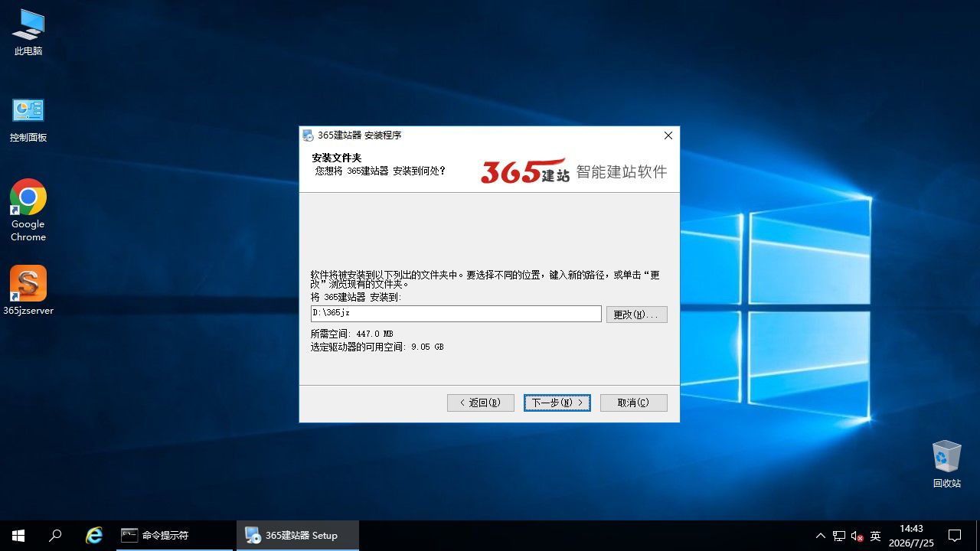Open the network status tray icon
This screenshot has width=980, height=551.
pos(839,536)
